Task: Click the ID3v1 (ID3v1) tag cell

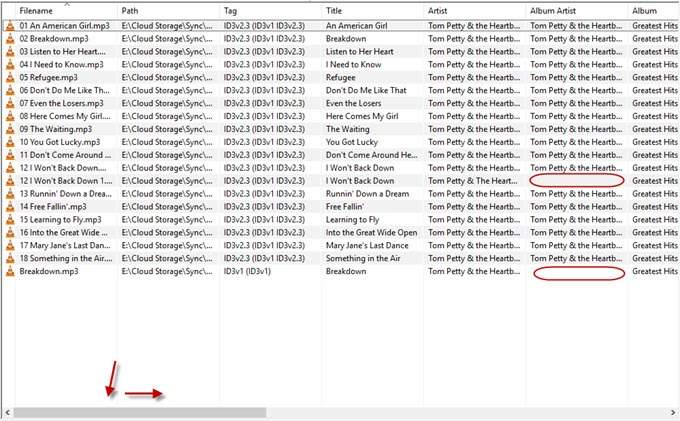Action: [x=247, y=272]
